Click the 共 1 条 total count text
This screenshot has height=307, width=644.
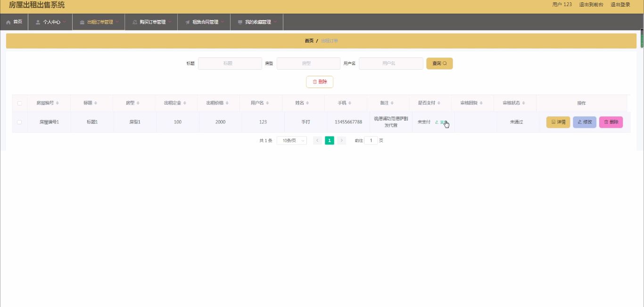tap(266, 140)
